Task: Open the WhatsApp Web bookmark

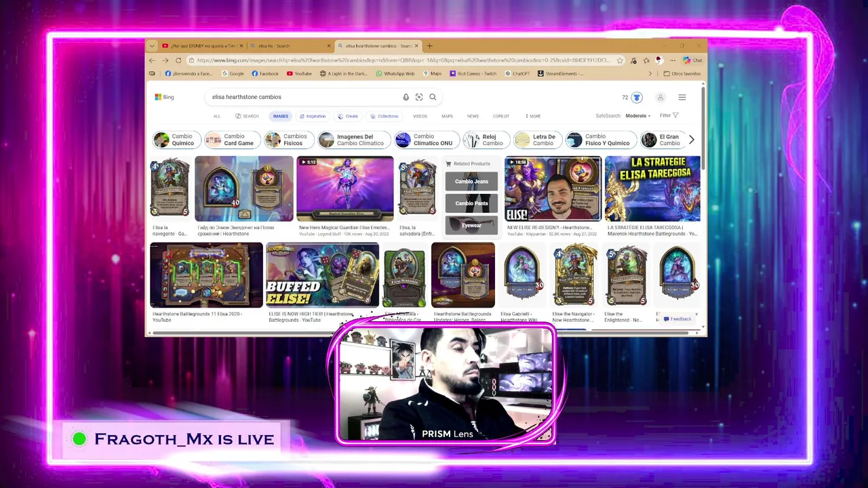Action: point(395,74)
